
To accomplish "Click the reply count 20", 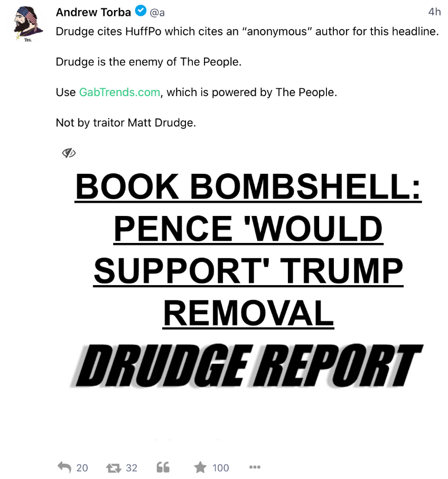I will pyautogui.click(x=82, y=468).
